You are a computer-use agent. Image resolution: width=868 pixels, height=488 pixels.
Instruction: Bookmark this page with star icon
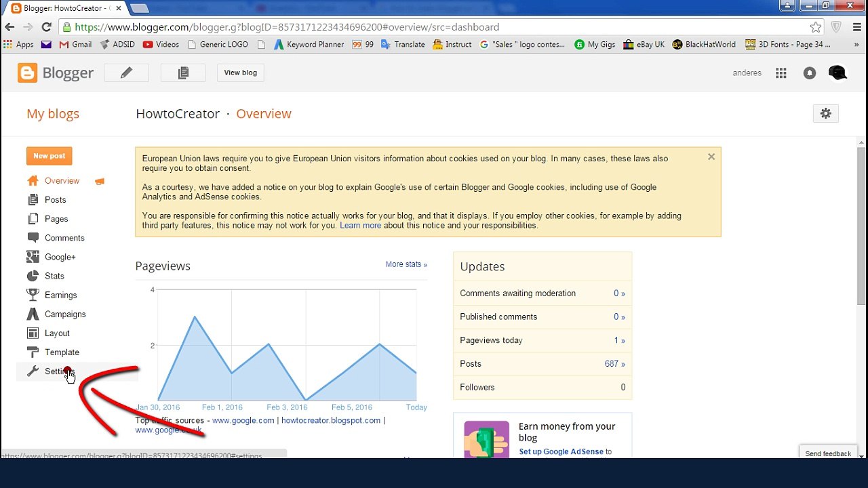(x=816, y=27)
